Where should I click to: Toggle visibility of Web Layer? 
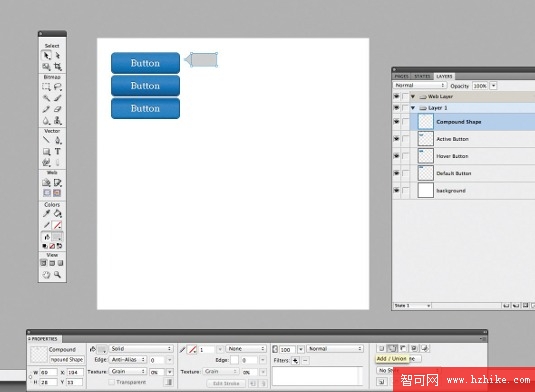tap(396, 97)
